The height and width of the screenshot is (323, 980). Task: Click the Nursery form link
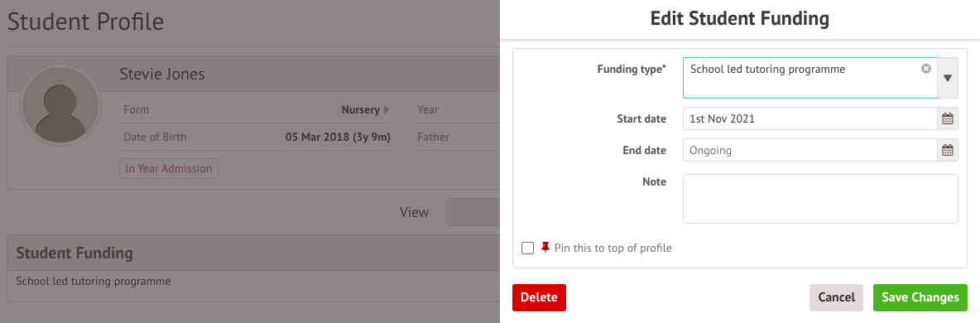pos(361,109)
